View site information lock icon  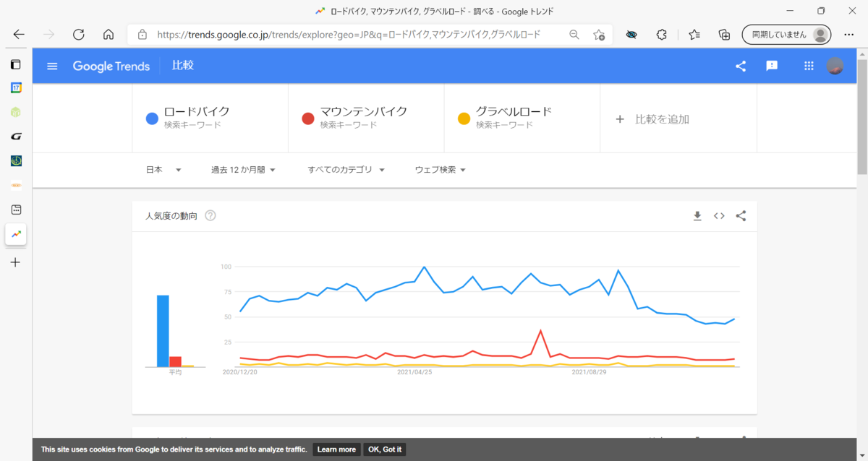[142, 34]
